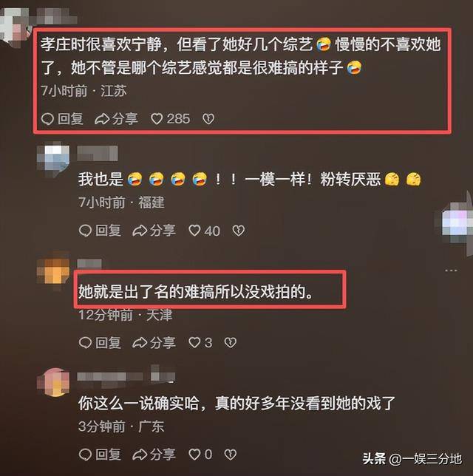Share the Tianjin comment
Viewport: 473px width, 476px height.
click(154, 343)
